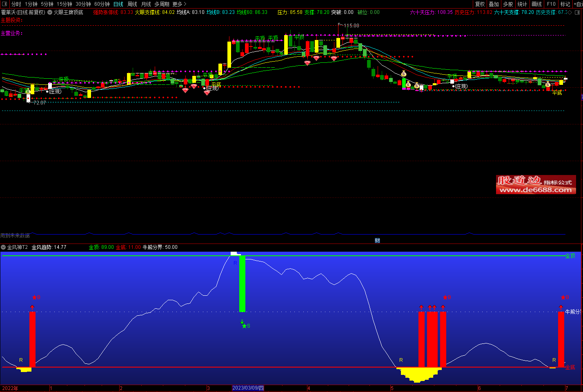This screenshot has width=583, height=392.
Task: Expand the 火眼王牌顶底 indicator dropdown arrow
Action: 50,12
